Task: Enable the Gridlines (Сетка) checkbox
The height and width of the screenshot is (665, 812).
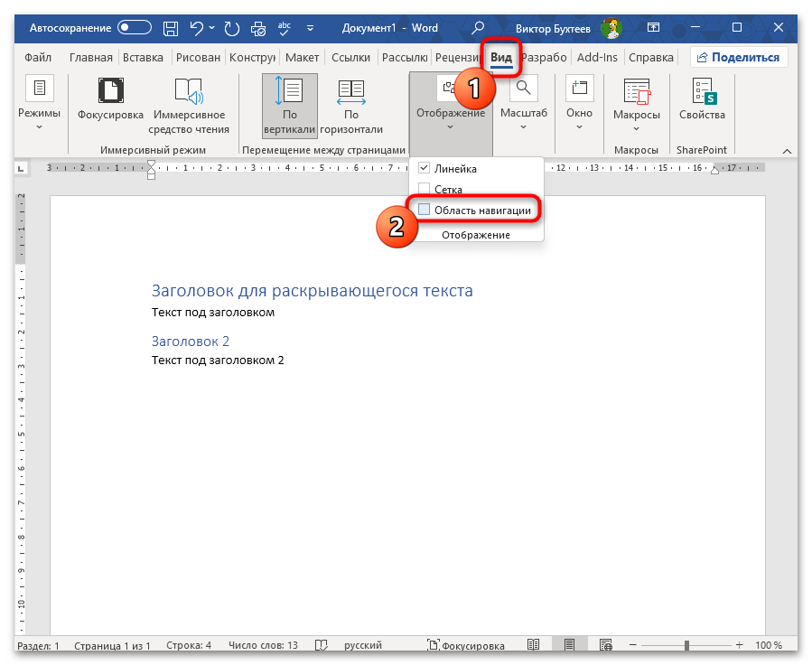Action: pos(425,190)
